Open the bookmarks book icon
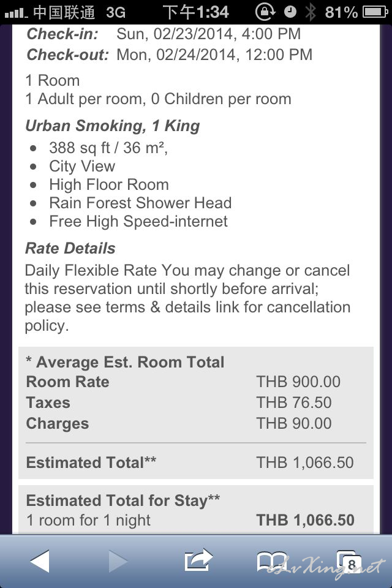The width and height of the screenshot is (392, 588). point(271,562)
